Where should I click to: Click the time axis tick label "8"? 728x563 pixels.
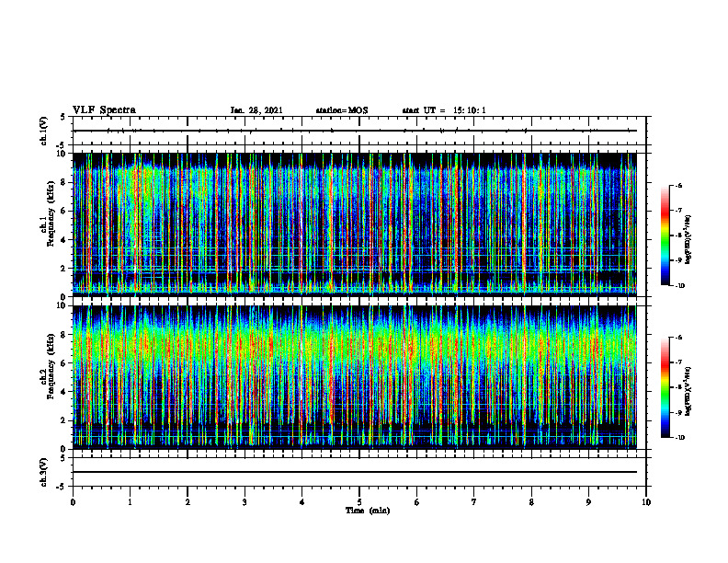[x=531, y=502]
